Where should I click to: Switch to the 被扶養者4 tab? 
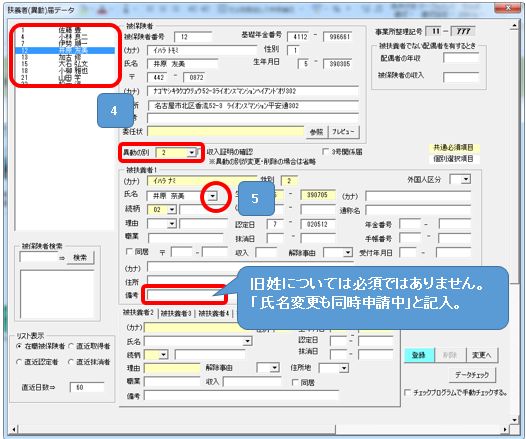pos(214,313)
